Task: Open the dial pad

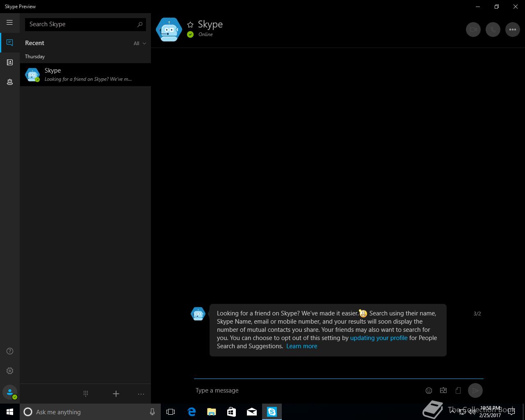Action: 86,394
